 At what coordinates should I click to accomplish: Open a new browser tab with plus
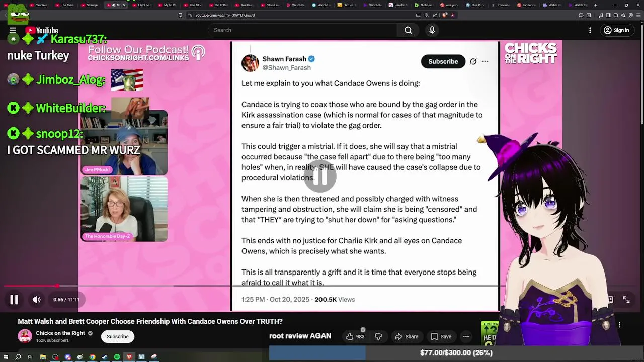click(595, 5)
